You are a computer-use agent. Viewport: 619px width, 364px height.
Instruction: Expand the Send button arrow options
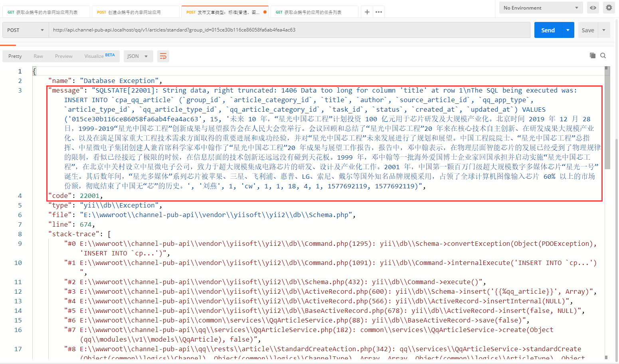click(x=568, y=30)
